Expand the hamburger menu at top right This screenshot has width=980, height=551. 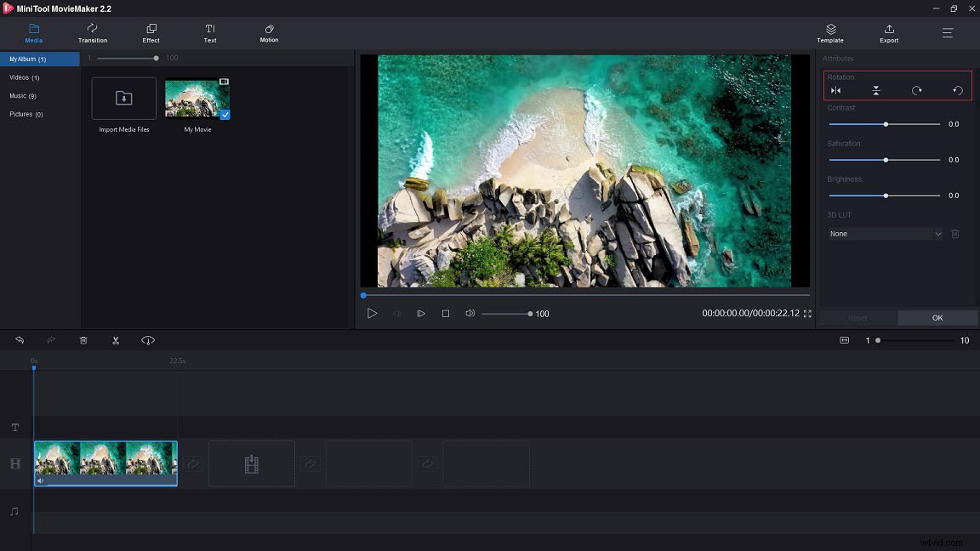pyautogui.click(x=947, y=33)
